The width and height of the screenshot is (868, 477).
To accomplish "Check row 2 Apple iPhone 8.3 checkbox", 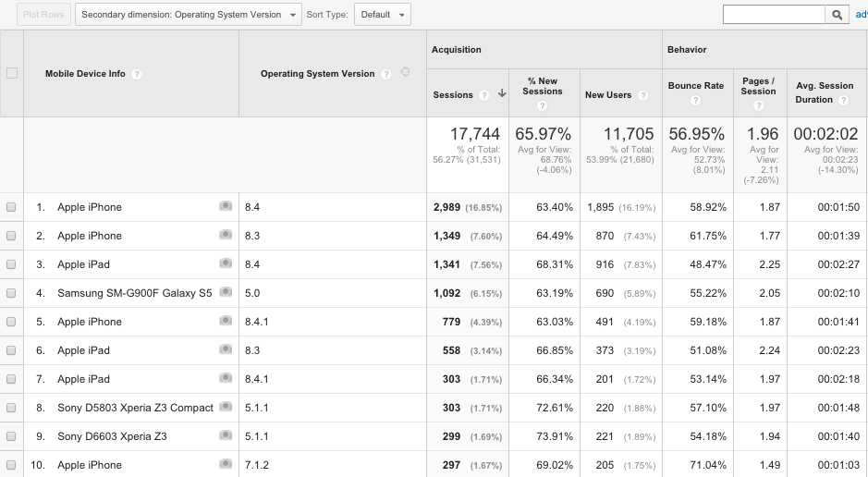I will point(11,236).
